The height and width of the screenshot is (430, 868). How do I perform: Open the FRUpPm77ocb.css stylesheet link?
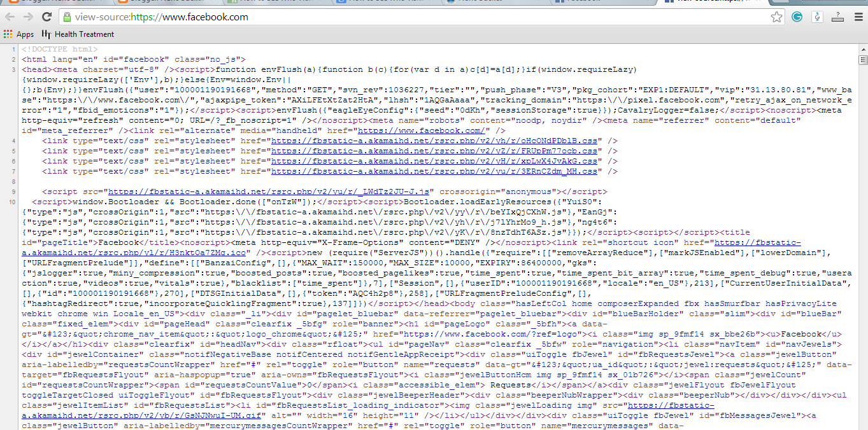pos(434,151)
